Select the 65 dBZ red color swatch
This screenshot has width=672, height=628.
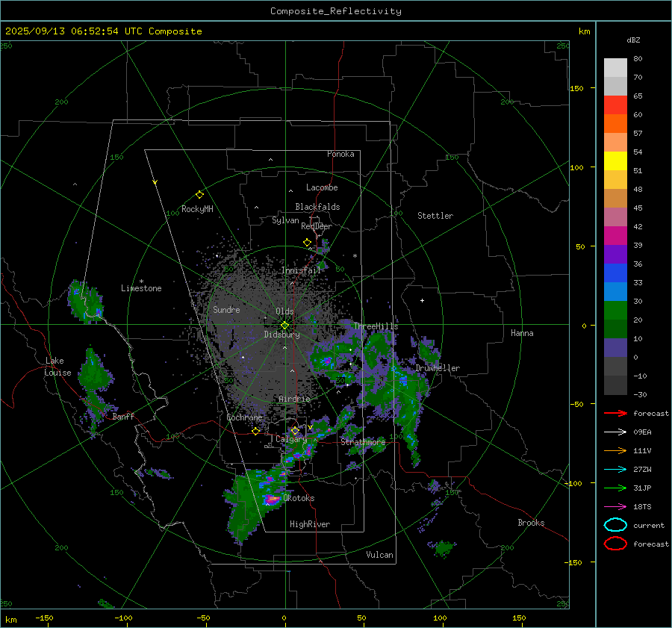[x=615, y=105]
